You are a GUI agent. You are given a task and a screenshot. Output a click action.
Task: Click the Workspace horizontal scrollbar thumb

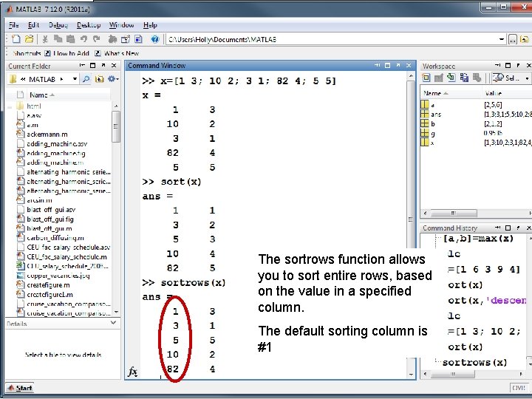(x=453, y=214)
